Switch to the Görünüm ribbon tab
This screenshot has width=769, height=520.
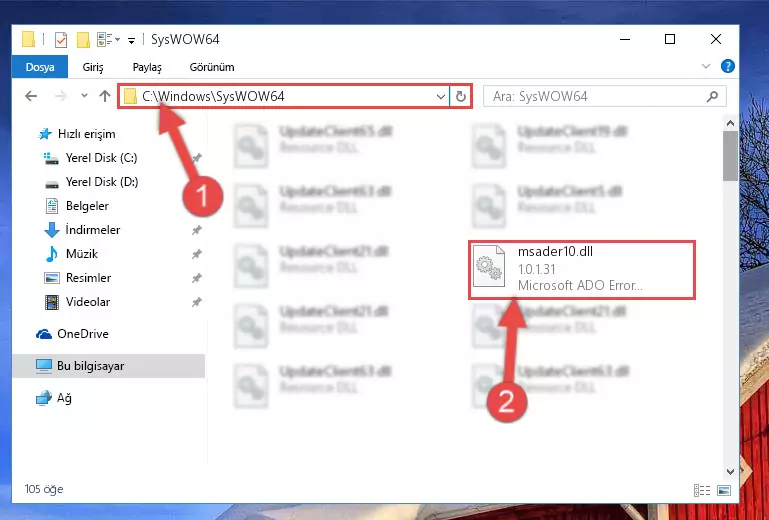[x=212, y=67]
